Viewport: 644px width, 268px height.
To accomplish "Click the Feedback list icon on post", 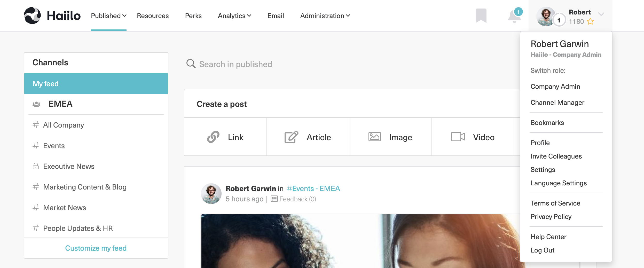I will pyautogui.click(x=274, y=199).
